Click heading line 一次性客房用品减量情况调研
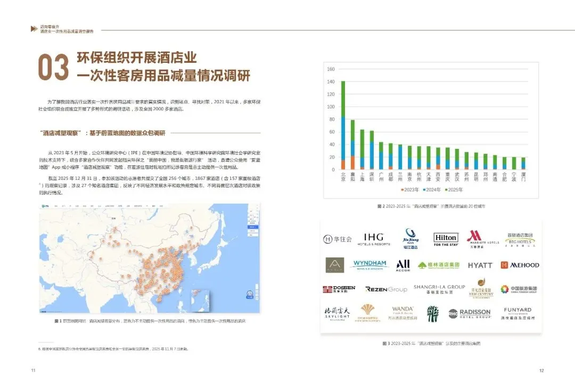 point(163,76)
